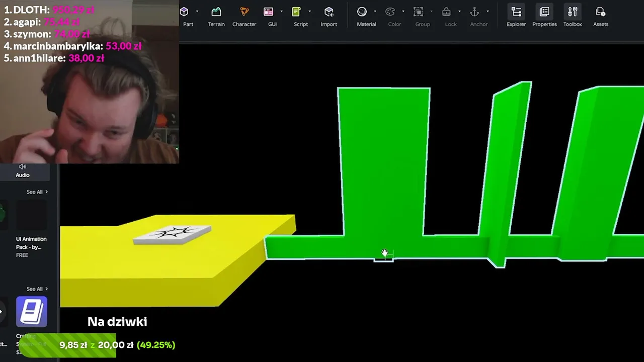This screenshot has width=644, height=362.
Task: Click the ann1hilare donor entry
Action: 54,58
